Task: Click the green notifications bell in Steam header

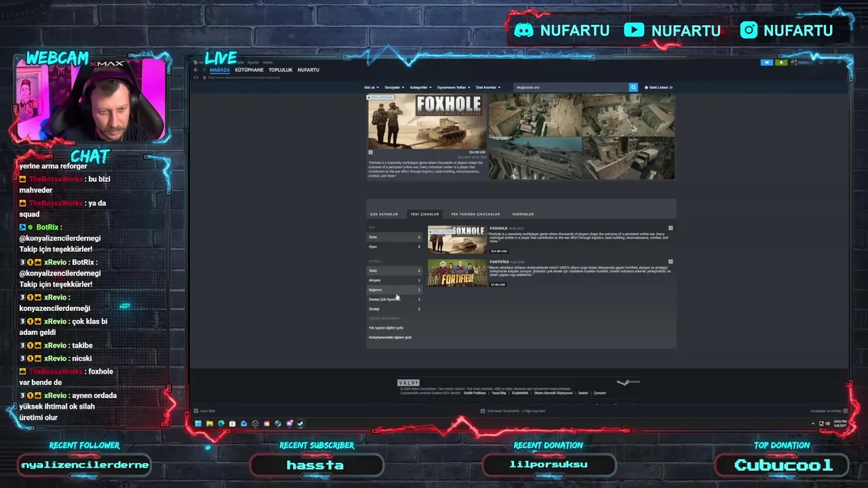Action: [x=781, y=62]
